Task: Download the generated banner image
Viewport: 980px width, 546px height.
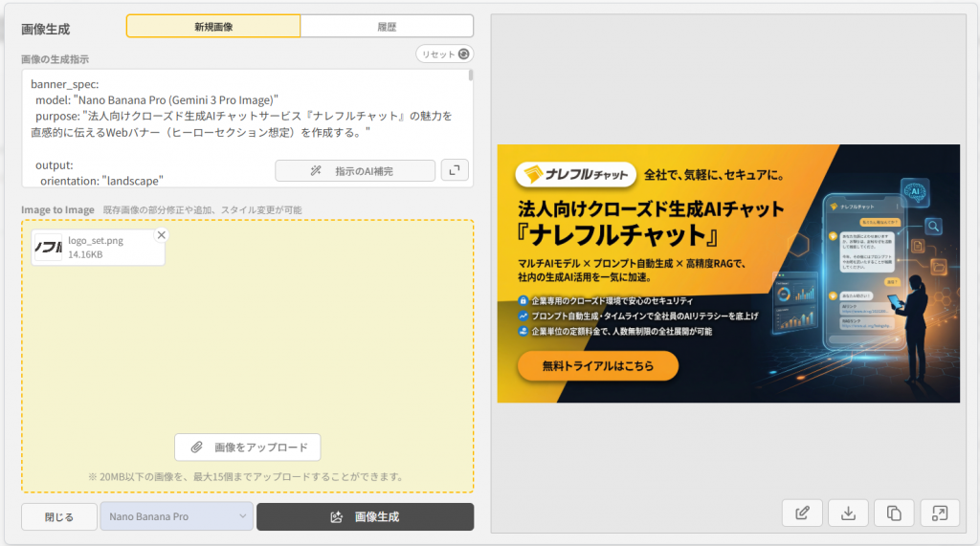Action: 848,513
